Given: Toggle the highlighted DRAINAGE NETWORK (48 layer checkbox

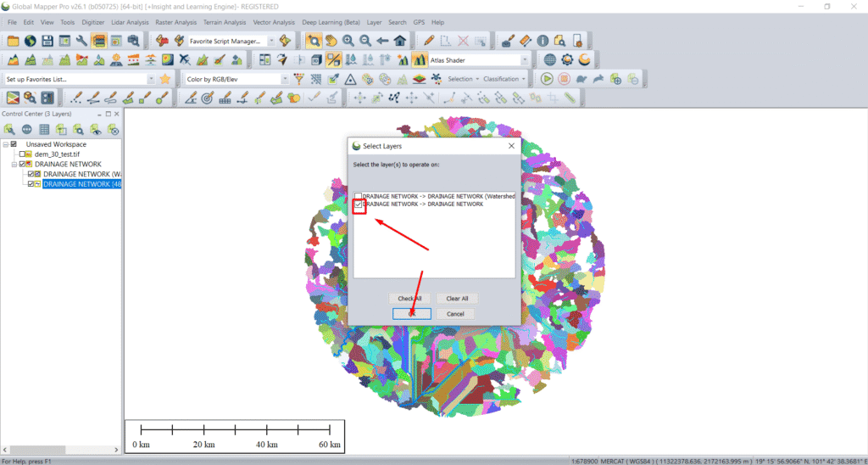Looking at the screenshot, I should pyautogui.click(x=31, y=184).
